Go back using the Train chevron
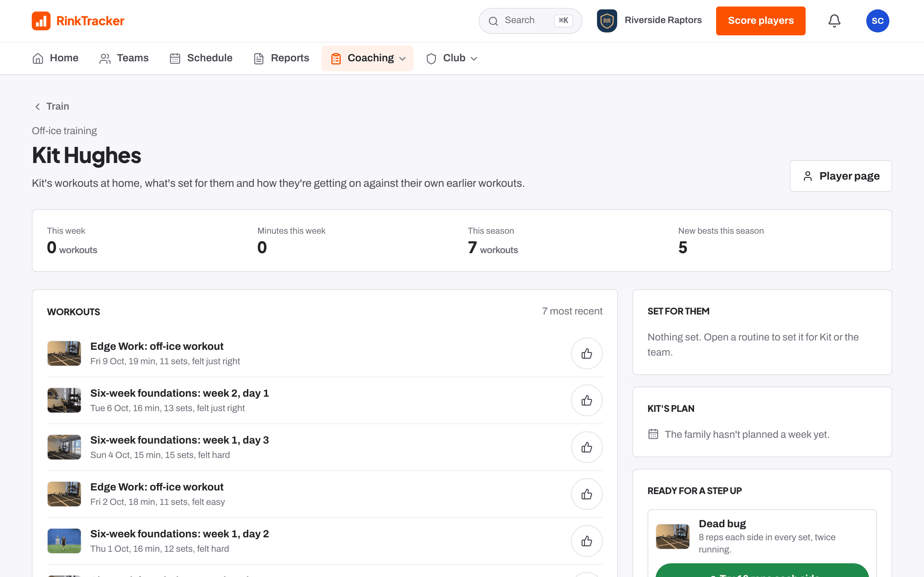The image size is (924, 577). (38, 106)
